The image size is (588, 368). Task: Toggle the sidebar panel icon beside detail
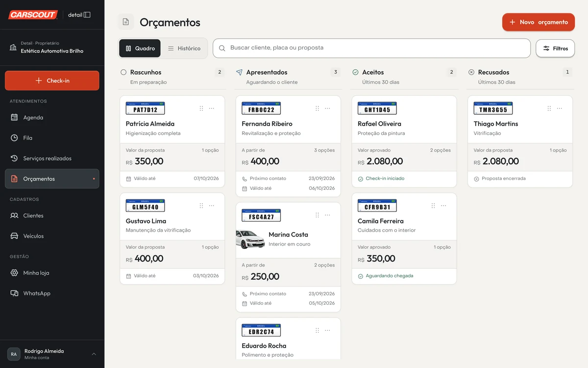(87, 15)
